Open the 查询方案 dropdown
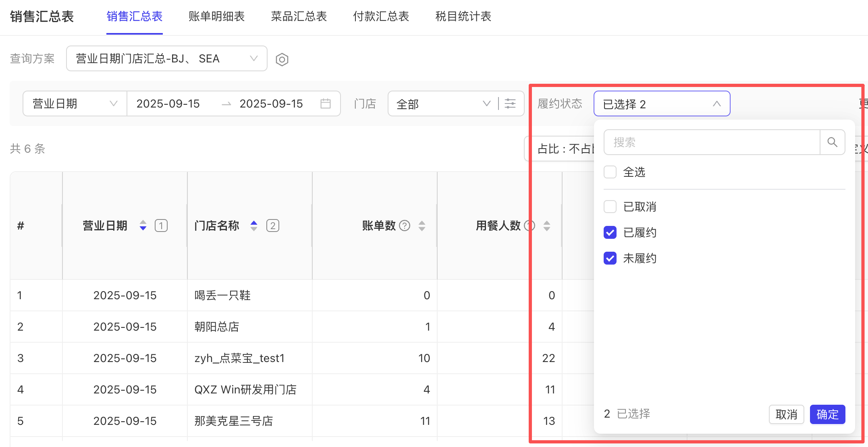Screen dimensions: 868x447 click(166, 58)
